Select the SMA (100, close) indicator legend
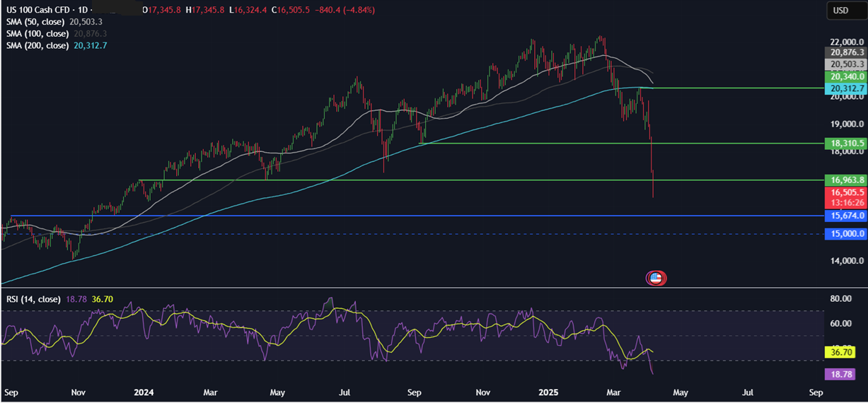 (x=39, y=33)
